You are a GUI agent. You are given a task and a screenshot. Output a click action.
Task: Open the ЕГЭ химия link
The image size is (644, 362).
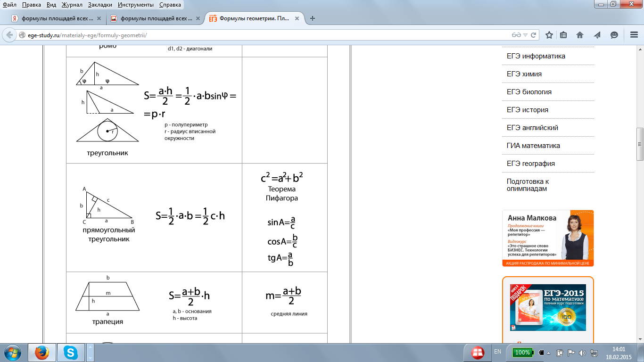pyautogui.click(x=524, y=74)
